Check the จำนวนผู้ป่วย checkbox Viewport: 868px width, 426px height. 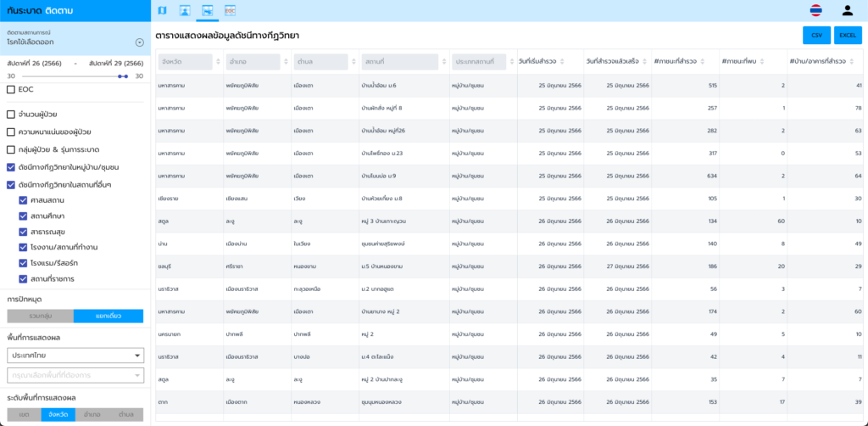click(x=11, y=115)
